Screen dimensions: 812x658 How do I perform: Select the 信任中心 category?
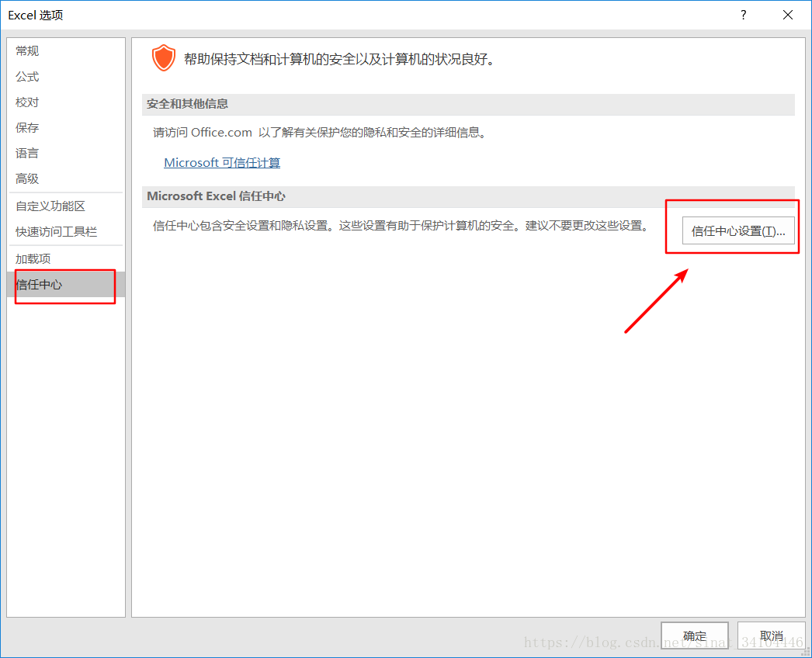coord(66,284)
